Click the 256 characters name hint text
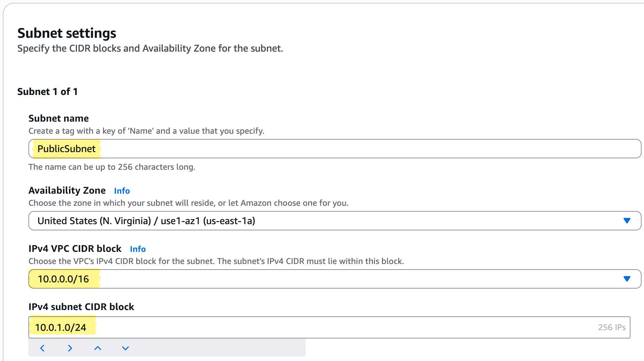The image size is (644, 361). [112, 167]
